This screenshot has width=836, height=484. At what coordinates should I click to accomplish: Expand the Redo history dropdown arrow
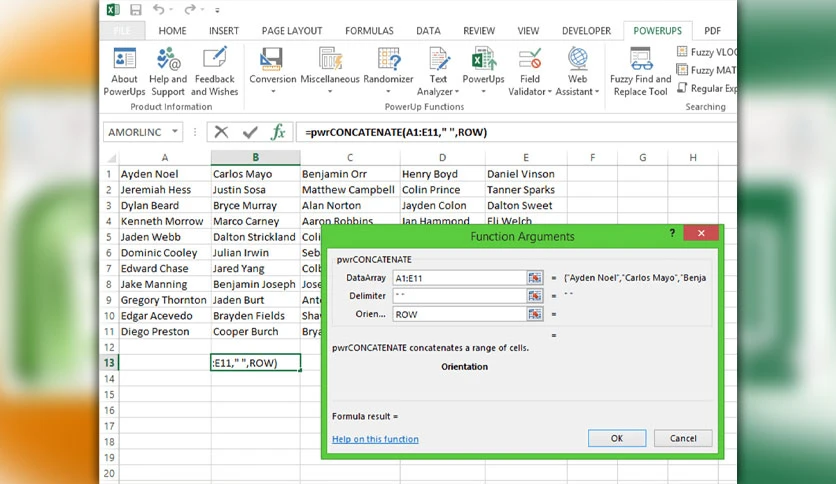click(x=203, y=10)
